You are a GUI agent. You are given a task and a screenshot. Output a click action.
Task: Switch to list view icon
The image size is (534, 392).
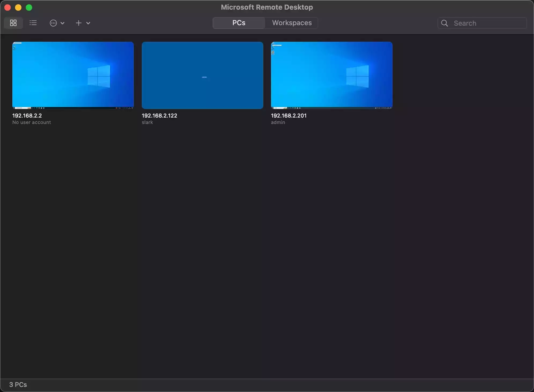pos(33,23)
